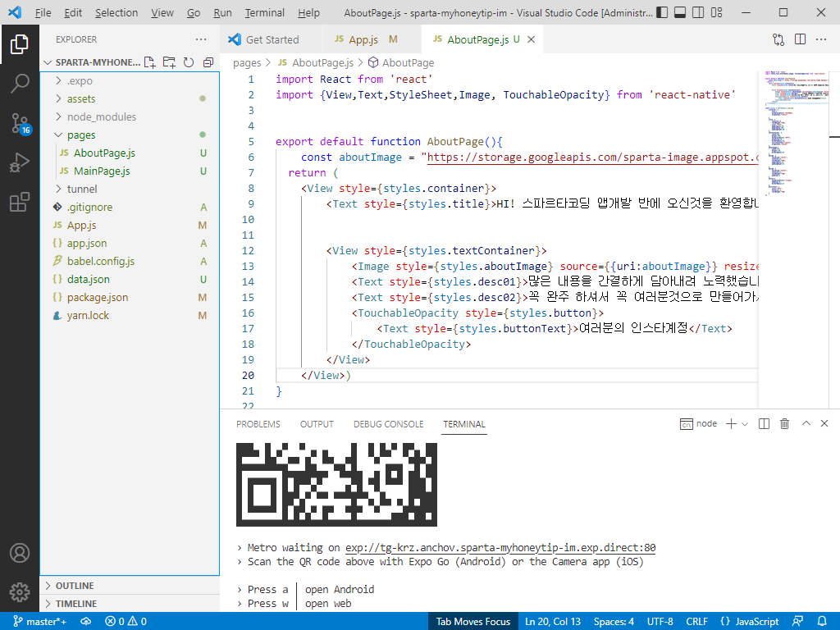Collapse the SPARTA-MYHONE... project root
The width and height of the screenshot is (840, 630).
click(92, 62)
